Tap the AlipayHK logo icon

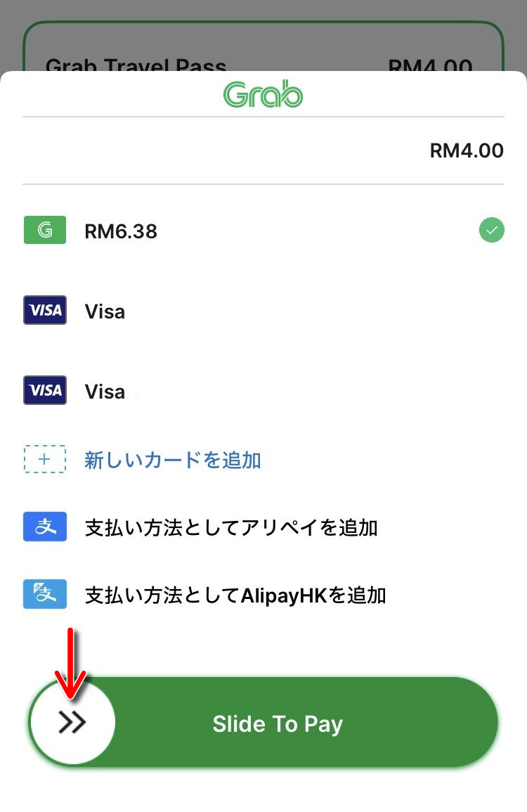[x=45, y=595]
